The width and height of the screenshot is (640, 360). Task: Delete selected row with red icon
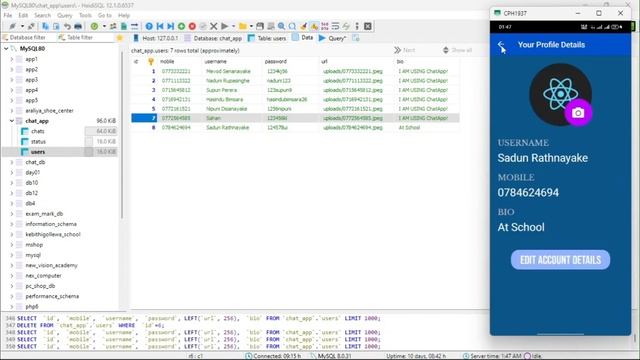[x=192, y=26]
